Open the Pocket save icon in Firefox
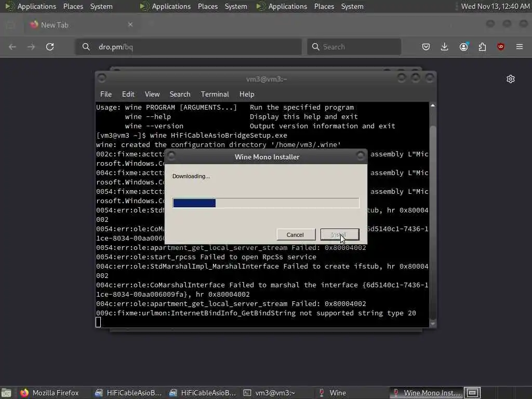 click(426, 47)
